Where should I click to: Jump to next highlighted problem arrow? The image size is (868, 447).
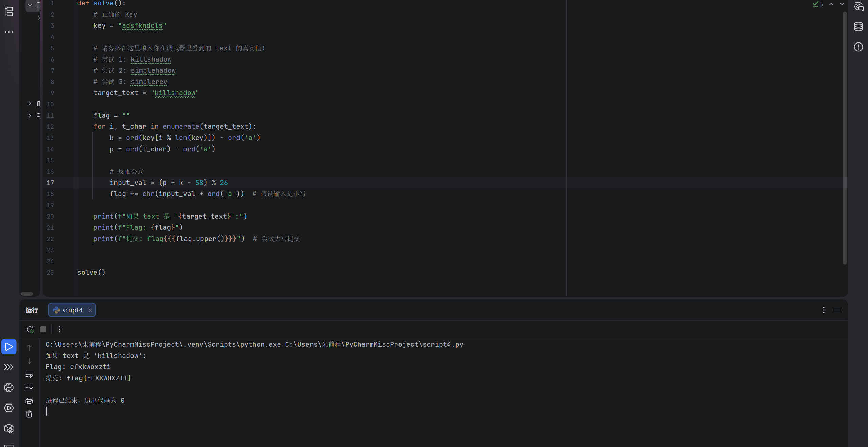click(842, 4)
